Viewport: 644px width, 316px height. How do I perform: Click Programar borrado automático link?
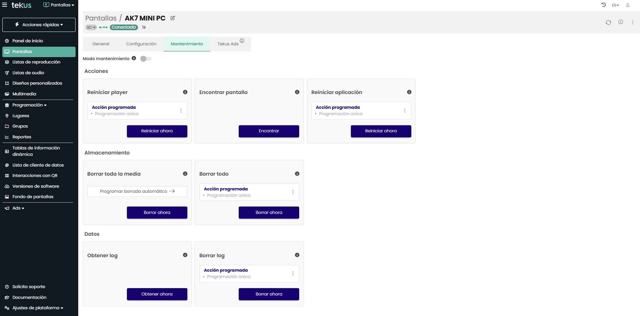coord(137,191)
